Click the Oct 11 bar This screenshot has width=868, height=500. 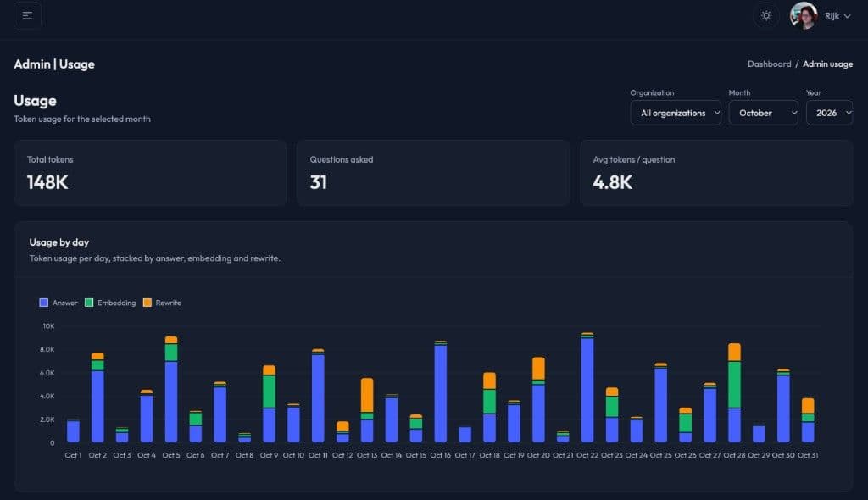[318, 396]
